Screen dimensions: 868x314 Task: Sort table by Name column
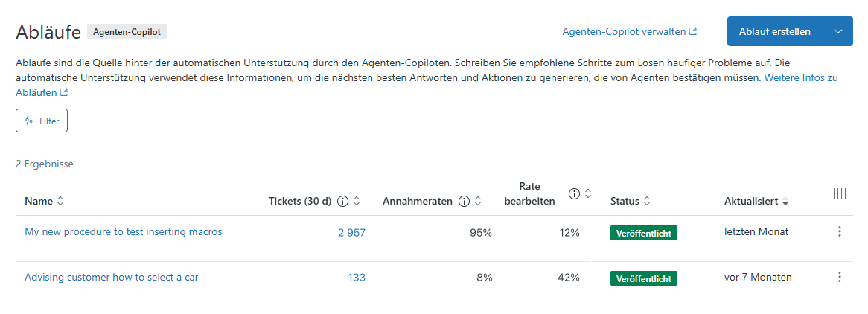tap(60, 201)
